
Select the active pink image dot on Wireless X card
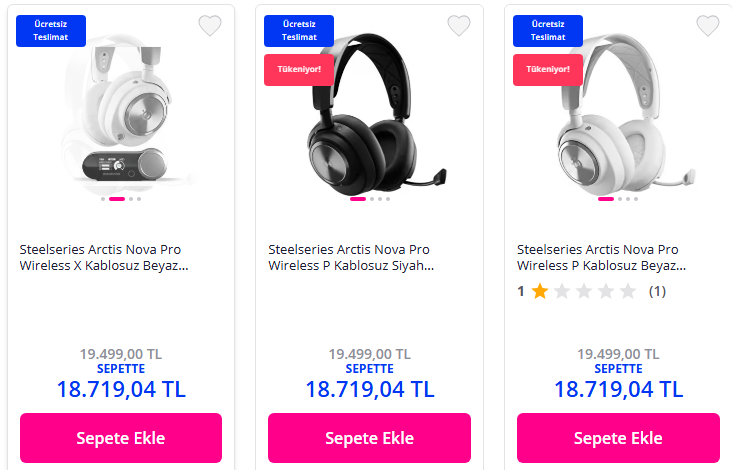[117, 199]
